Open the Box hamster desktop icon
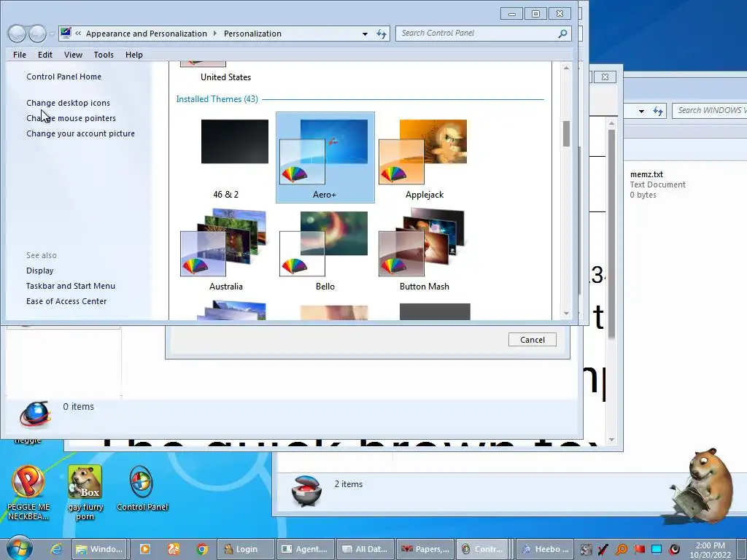The image size is (747, 560). (x=85, y=493)
